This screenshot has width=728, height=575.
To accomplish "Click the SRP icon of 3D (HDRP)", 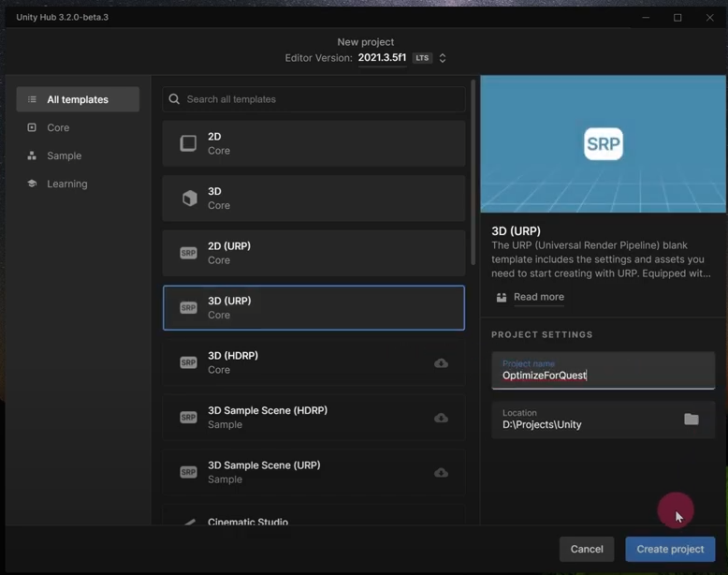I will click(188, 362).
